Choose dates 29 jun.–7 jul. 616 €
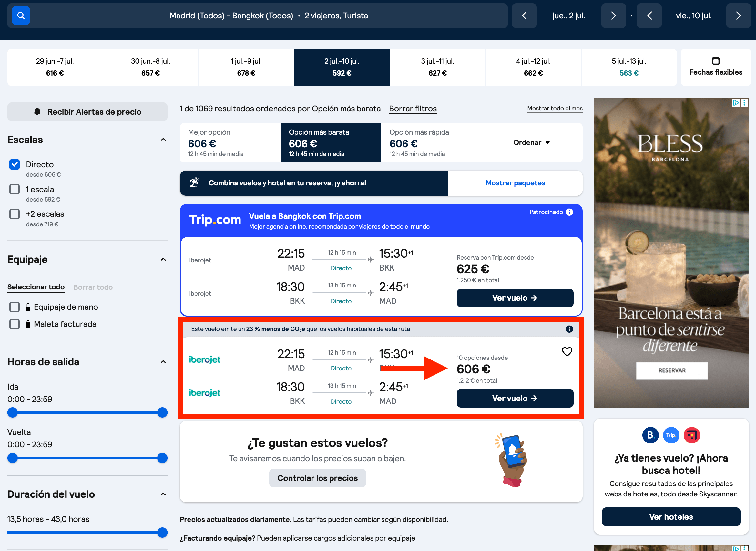This screenshot has height=551, width=756. pos(55,68)
